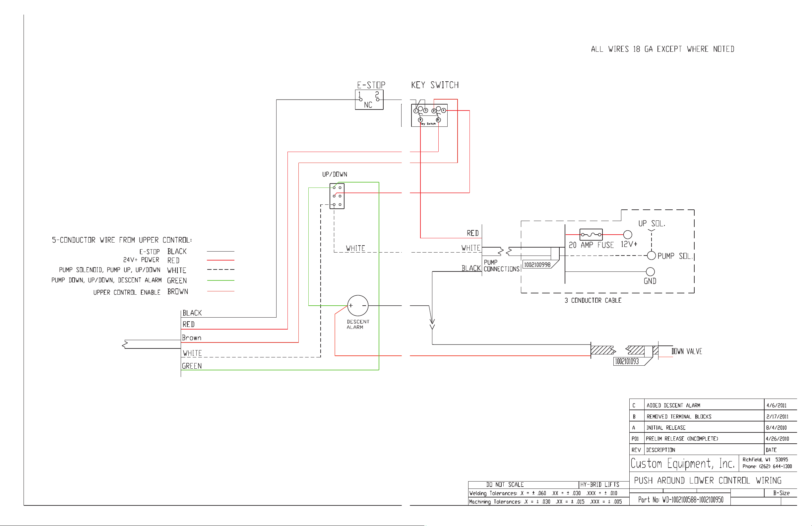812x526 pixels.
Task: Click 'PRELIM RELEASE (INCOMPLETE)' revision entry
Action: tap(682, 439)
